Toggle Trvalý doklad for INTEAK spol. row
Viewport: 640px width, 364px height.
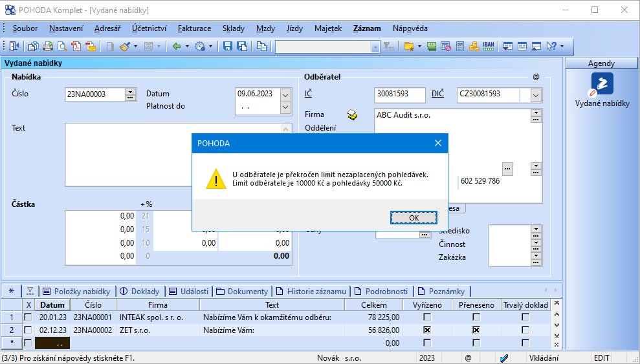(x=525, y=317)
